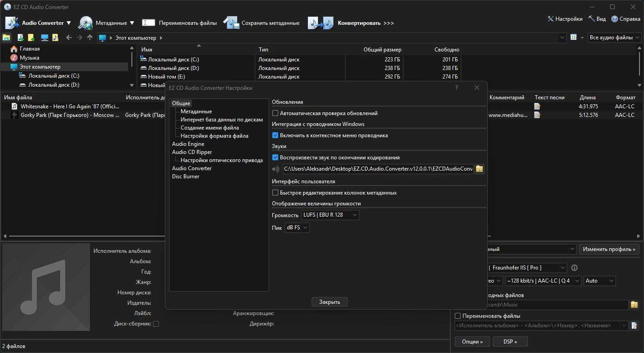Image resolution: width=644 pixels, height=353 pixels.
Task: Close the settings dialog with X
Action: tap(477, 88)
